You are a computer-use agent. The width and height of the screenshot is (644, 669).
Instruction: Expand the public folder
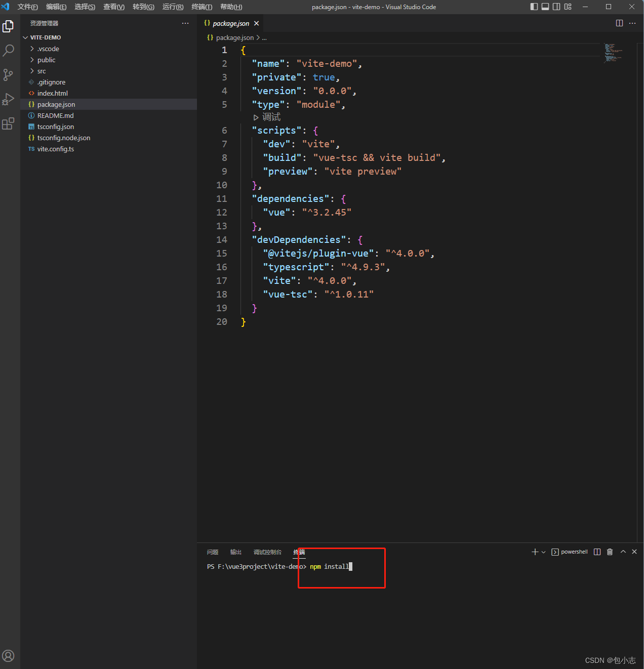108,60
